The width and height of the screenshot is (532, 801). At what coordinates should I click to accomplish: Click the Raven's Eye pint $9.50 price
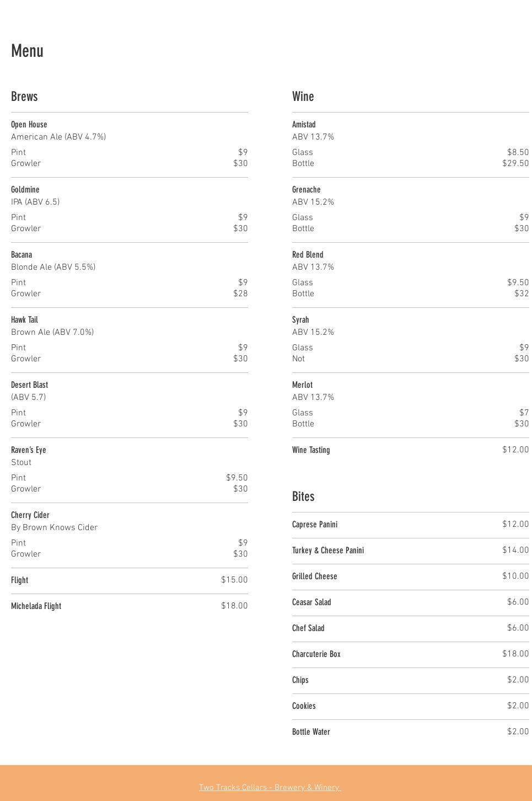pyautogui.click(x=237, y=478)
